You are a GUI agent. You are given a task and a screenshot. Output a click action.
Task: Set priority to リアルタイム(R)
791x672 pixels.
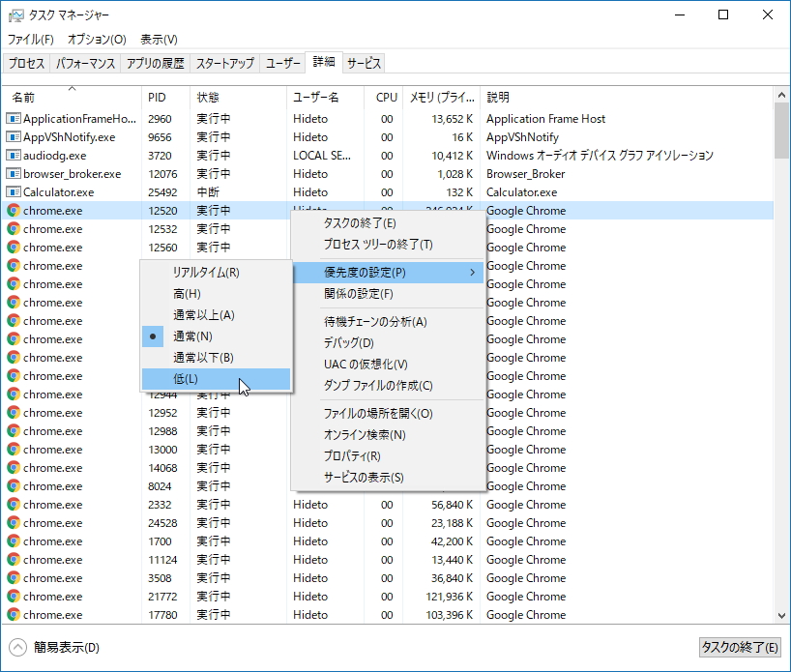tap(216, 273)
